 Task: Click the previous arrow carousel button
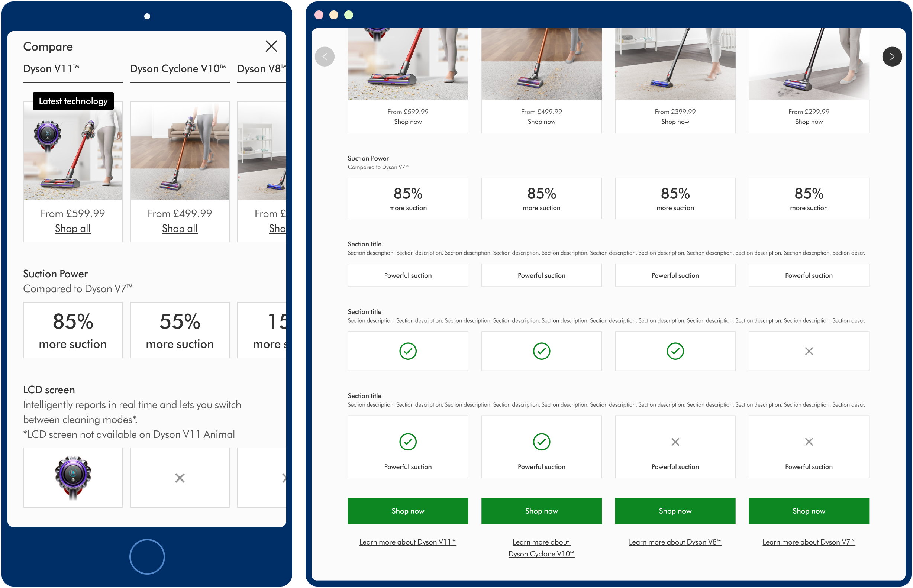pos(325,57)
